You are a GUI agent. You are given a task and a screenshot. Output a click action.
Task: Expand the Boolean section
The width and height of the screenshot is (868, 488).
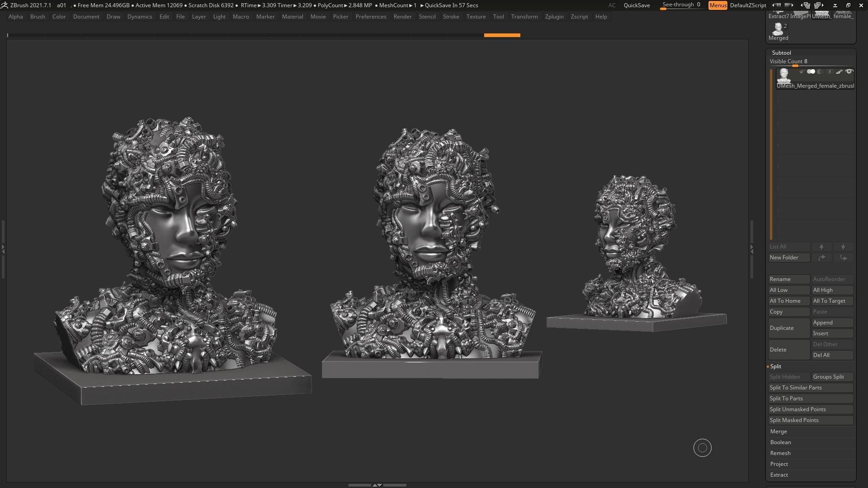click(x=780, y=442)
